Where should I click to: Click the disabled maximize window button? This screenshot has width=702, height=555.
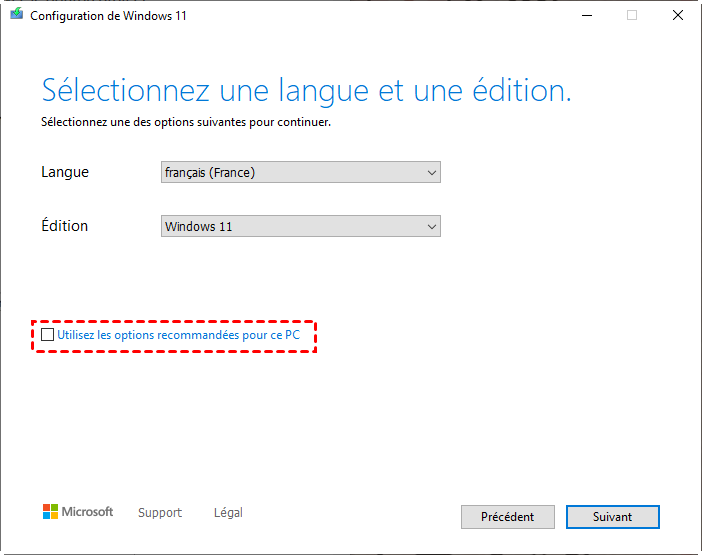(x=632, y=16)
